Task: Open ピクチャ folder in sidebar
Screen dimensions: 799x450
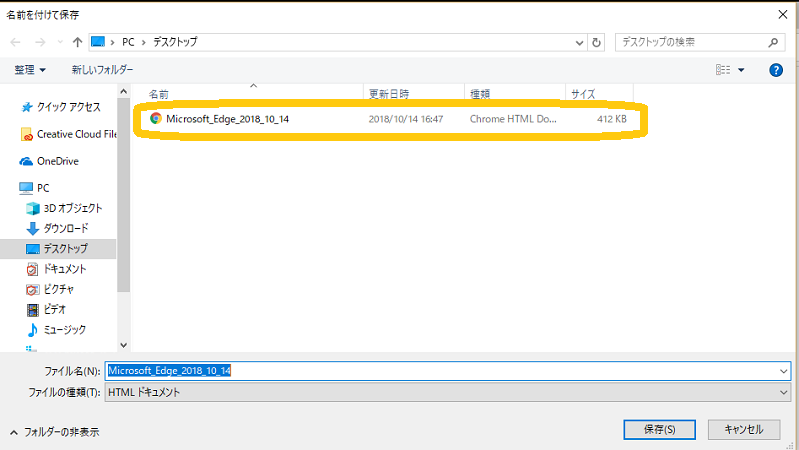Action: [x=59, y=289]
